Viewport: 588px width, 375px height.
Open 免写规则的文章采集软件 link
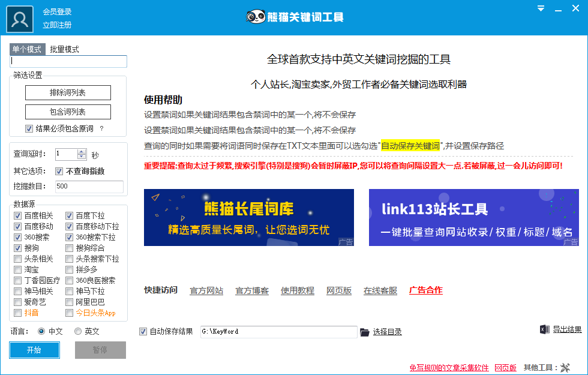pos(449,368)
